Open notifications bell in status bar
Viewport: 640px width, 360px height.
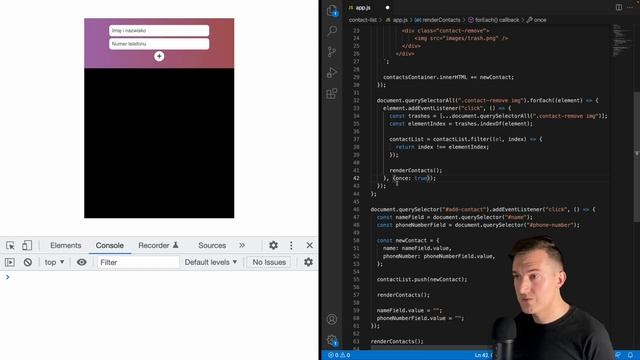(630, 355)
